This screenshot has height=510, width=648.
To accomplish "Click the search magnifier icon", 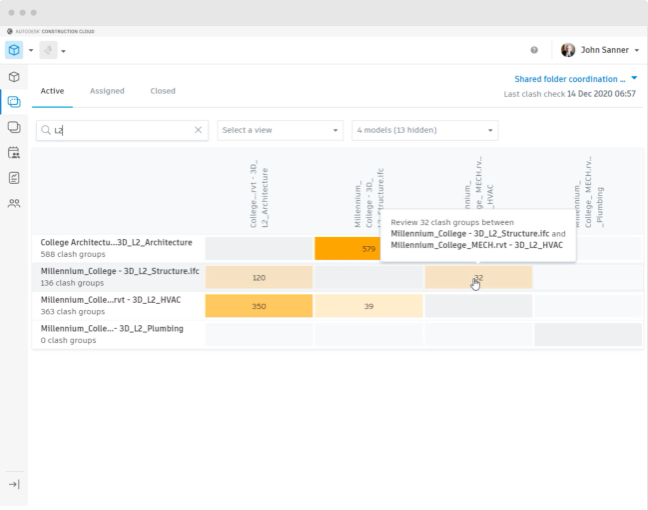I will point(46,130).
